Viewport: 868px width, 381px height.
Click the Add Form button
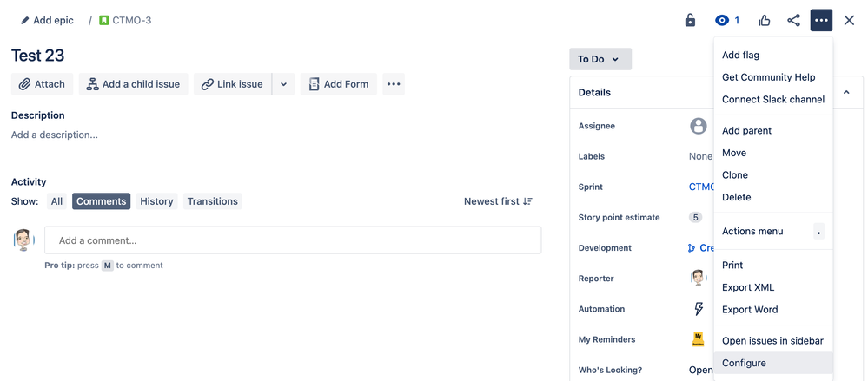point(339,84)
